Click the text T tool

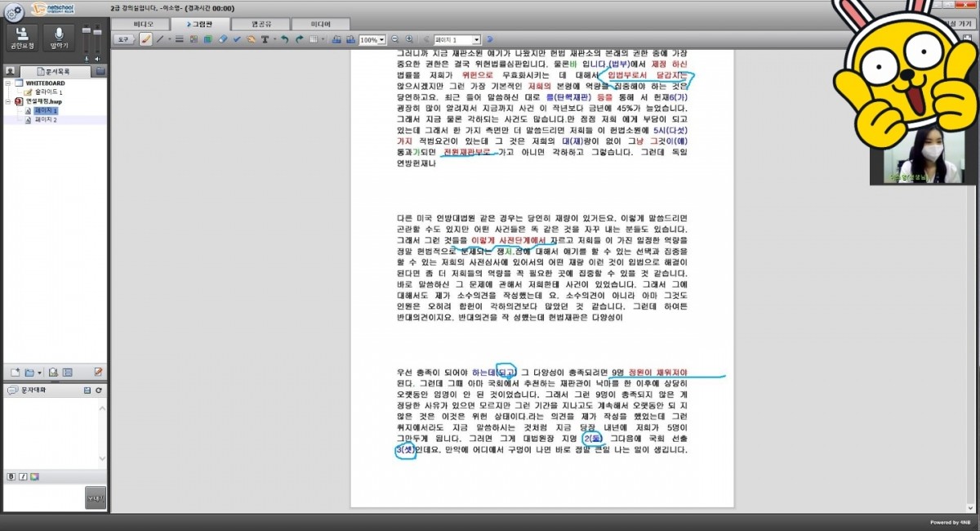tap(265, 39)
